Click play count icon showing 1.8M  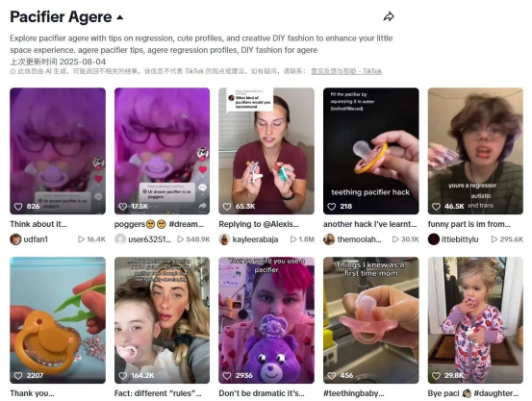pyautogui.click(x=293, y=239)
